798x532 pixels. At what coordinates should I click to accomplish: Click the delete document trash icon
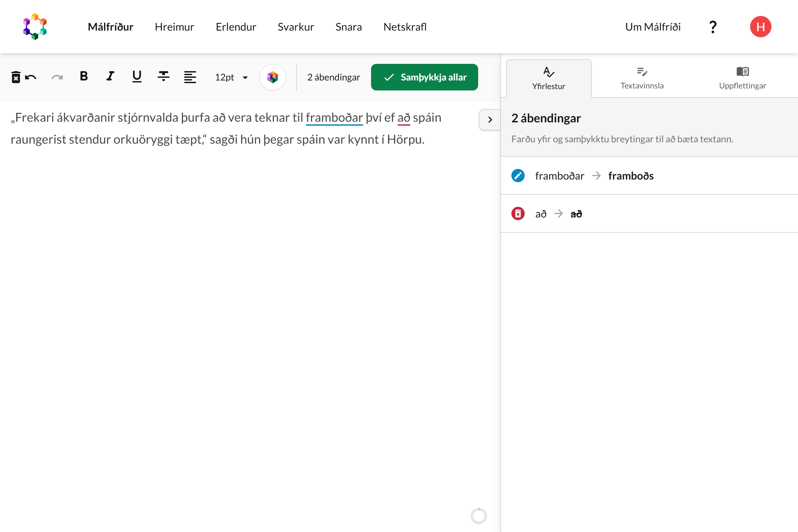[x=16, y=77]
